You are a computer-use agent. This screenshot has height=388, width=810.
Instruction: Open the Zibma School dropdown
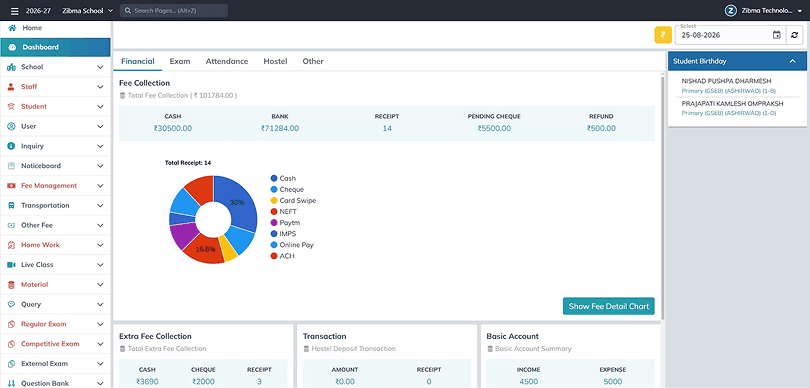(87, 11)
